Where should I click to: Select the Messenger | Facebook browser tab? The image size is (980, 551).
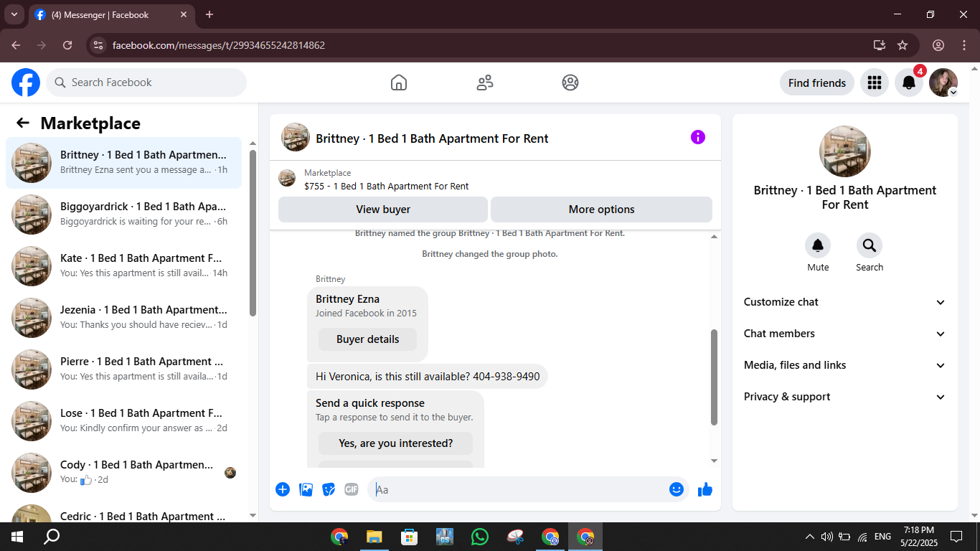[x=111, y=14]
